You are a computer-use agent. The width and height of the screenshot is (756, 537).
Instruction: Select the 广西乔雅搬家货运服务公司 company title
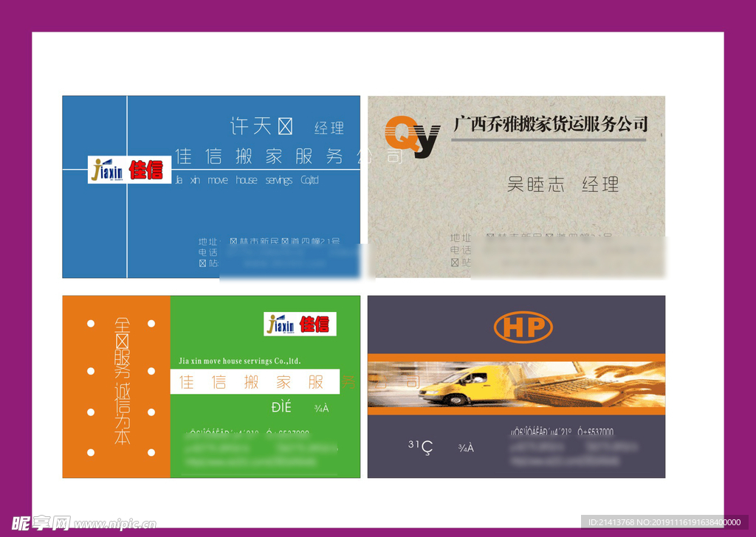coord(550,124)
